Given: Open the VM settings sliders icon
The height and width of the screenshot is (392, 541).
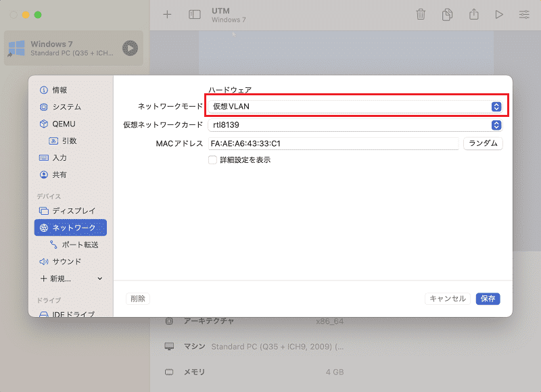Looking at the screenshot, I should coord(524,14).
